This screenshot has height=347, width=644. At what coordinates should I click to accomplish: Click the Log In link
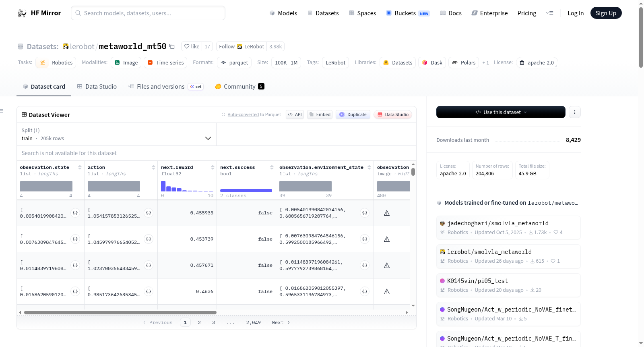click(x=576, y=13)
